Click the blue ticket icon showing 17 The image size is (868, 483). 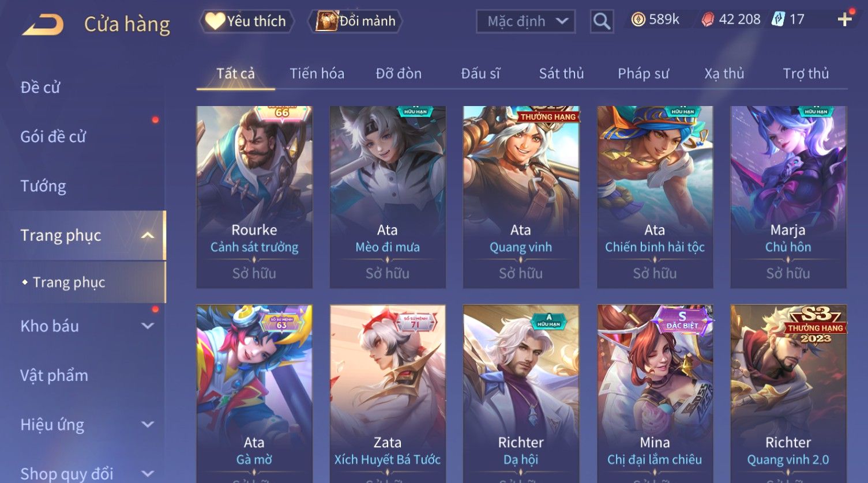pos(779,19)
